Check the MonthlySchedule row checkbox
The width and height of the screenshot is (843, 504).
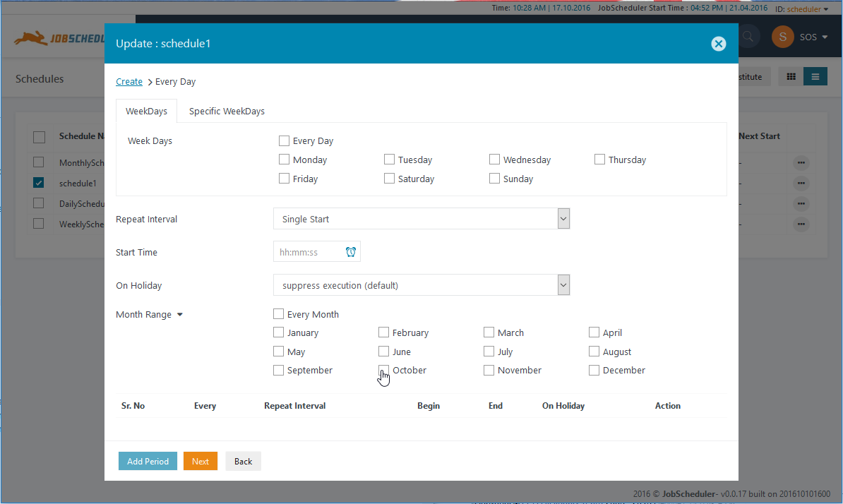pos(38,162)
